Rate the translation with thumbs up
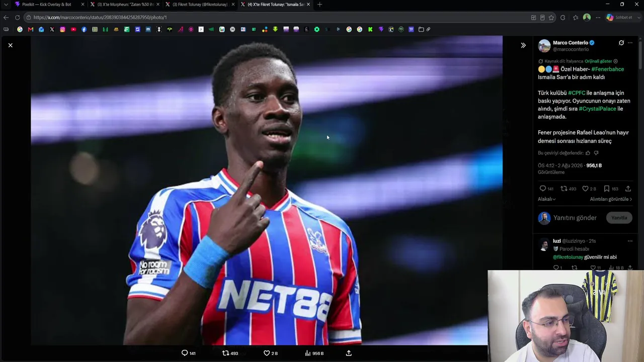Screen dimensions: 644x362 tap(588, 153)
